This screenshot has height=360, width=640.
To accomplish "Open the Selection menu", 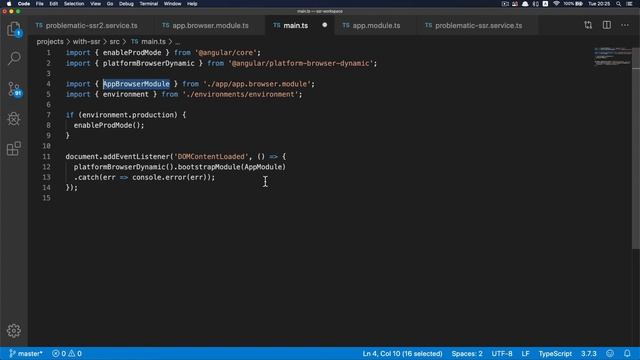I will (x=74, y=4).
